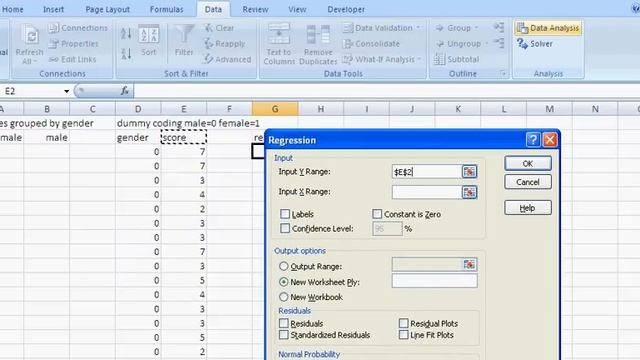Select column D header
640x360 pixels.
click(x=138, y=109)
